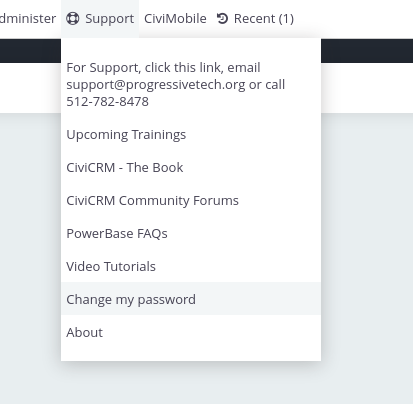Viewport: 413px width, 404px height.
Task: Click the Recent history clock icon
Action: 222,18
